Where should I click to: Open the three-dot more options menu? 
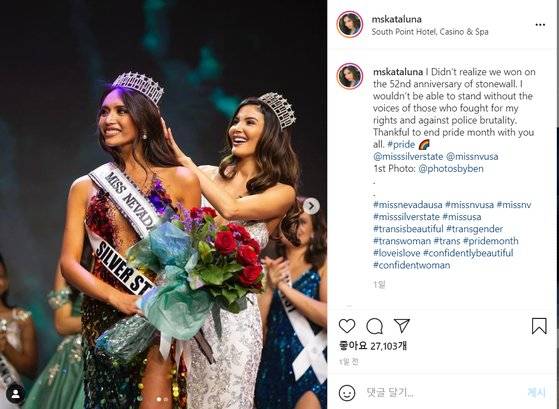(540, 25)
